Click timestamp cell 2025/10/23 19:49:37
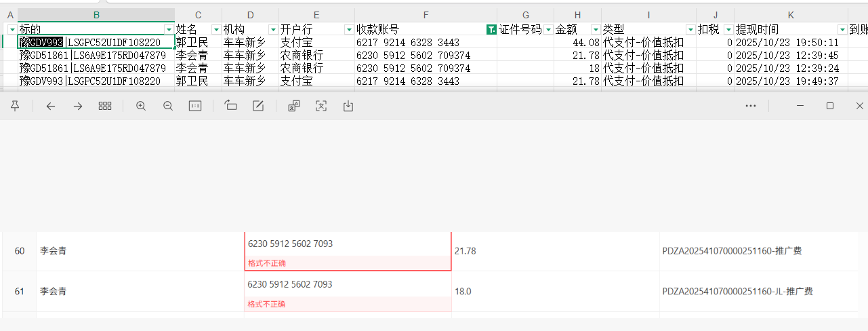This screenshot has width=868, height=331. coord(791,81)
